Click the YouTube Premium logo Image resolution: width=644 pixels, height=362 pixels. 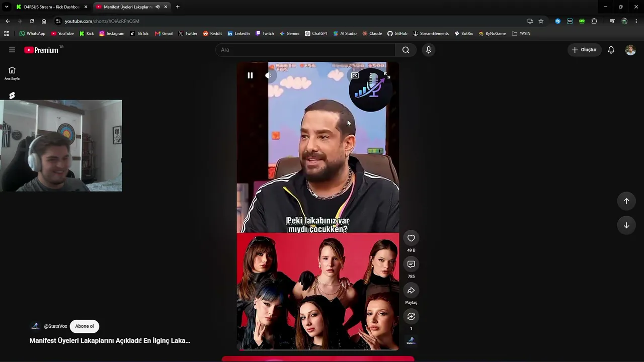pyautogui.click(x=41, y=50)
